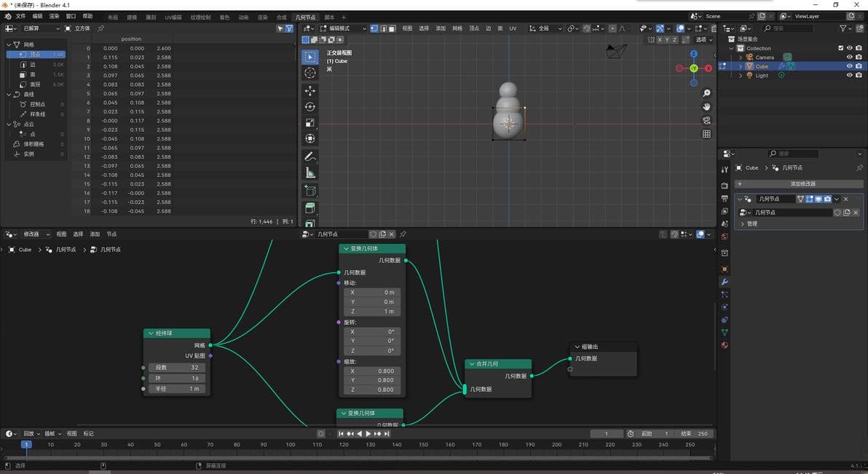Select the 3D Cursor tool
This screenshot has height=474, width=868.
click(310, 73)
